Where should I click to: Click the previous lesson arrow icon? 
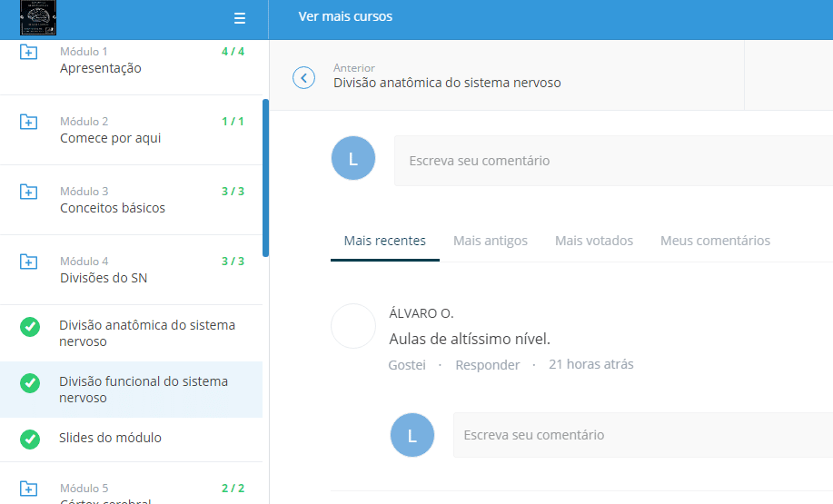tap(303, 78)
